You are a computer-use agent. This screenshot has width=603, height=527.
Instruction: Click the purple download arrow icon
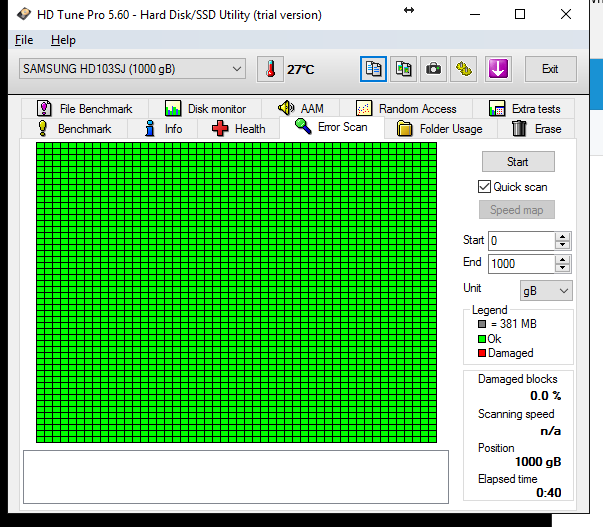coord(498,69)
